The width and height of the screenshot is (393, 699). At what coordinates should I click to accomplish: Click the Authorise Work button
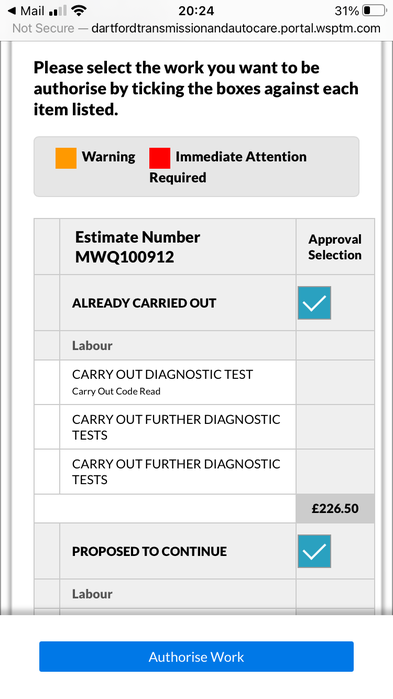pyautogui.click(x=196, y=657)
